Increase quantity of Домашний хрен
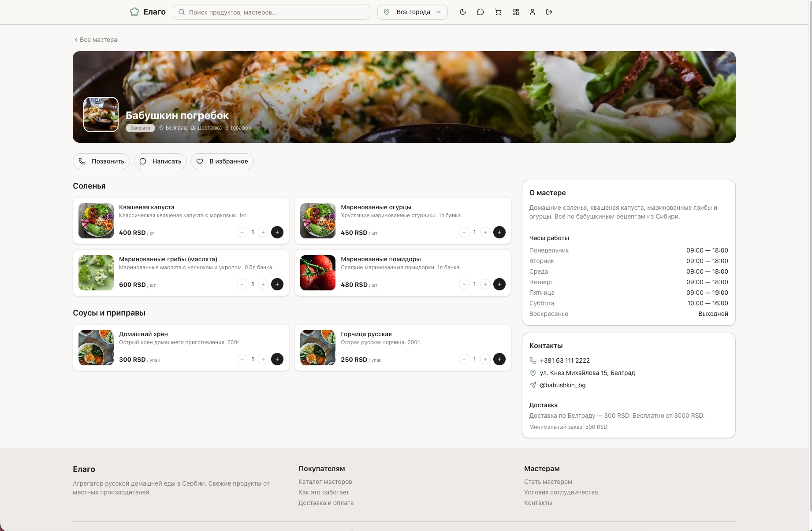Image resolution: width=812 pixels, height=531 pixels. coord(263,359)
